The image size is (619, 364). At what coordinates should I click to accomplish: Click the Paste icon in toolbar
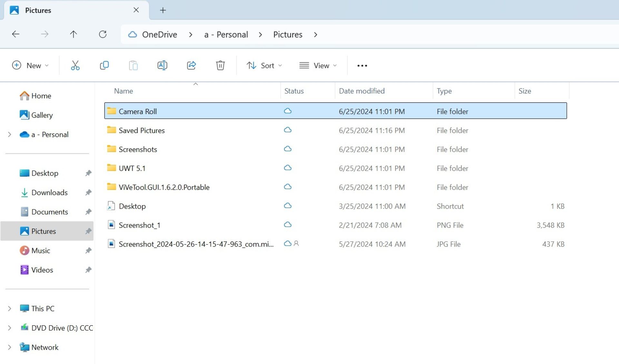133,65
